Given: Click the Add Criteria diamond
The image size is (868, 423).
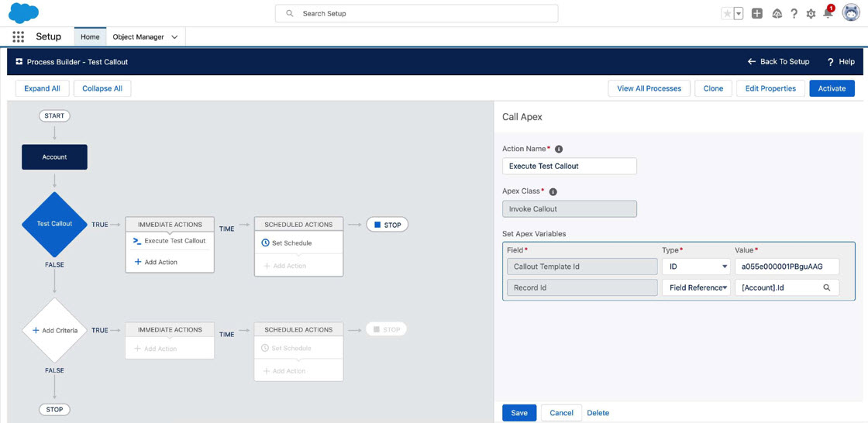Looking at the screenshot, I should pyautogui.click(x=54, y=330).
